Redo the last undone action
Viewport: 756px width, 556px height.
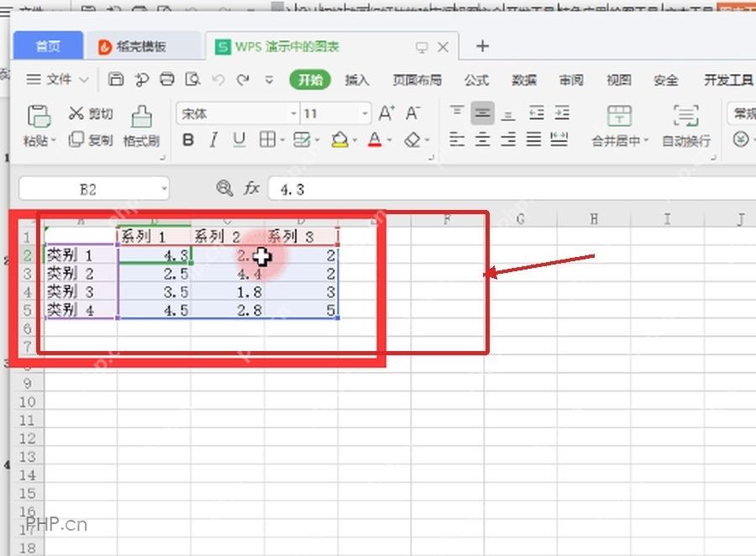click(x=243, y=80)
